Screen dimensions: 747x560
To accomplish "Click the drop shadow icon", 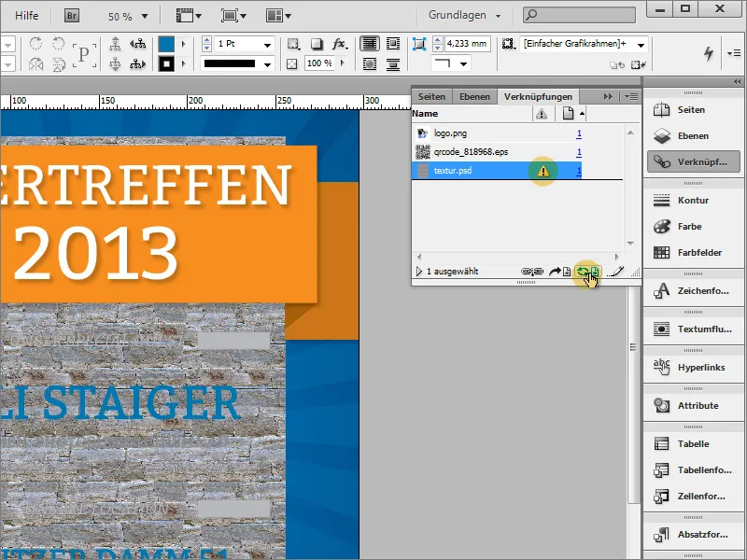I will click(317, 44).
